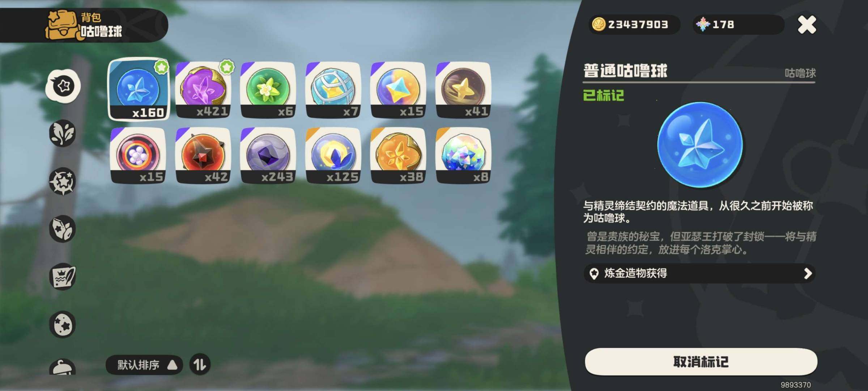Open the scroll with crown category tab
868x391 pixels.
click(63, 277)
